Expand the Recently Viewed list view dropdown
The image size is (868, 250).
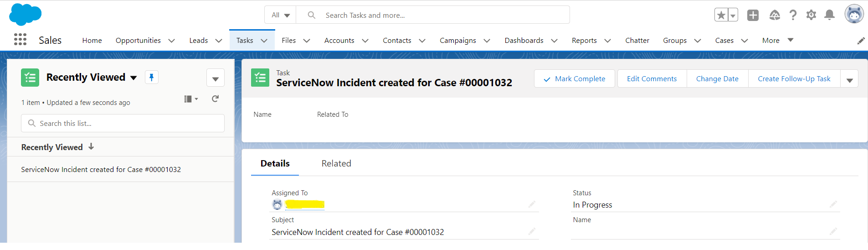point(134,78)
